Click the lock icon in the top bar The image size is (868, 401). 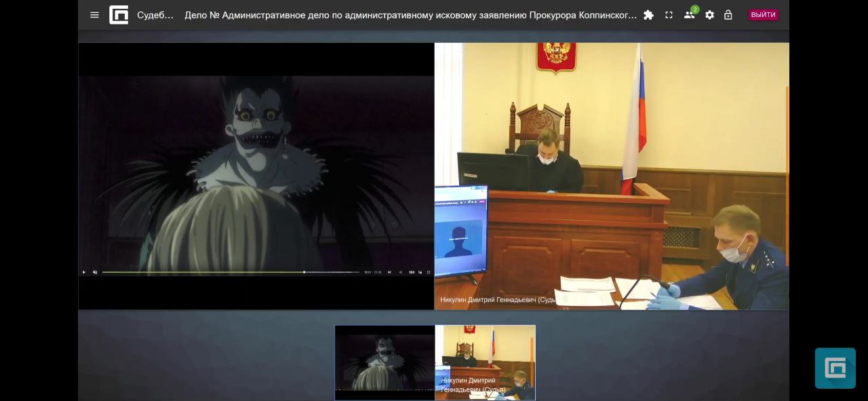(x=728, y=15)
